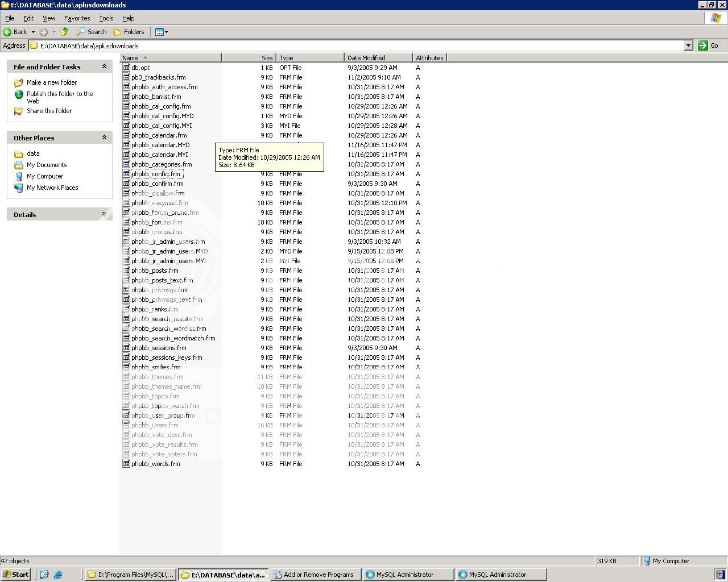
Task: Click Share this folder link
Action: click(49, 111)
